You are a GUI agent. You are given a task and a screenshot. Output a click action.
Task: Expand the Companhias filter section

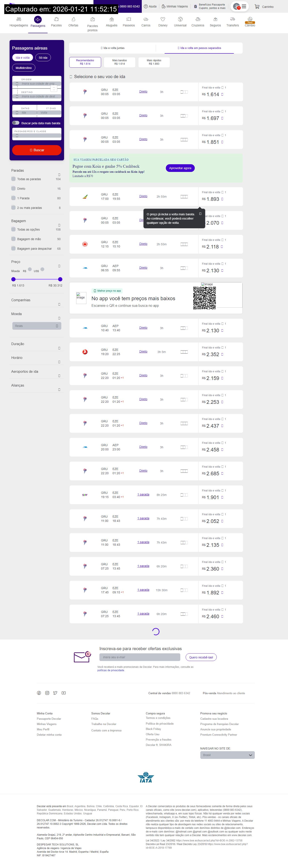click(x=59, y=304)
